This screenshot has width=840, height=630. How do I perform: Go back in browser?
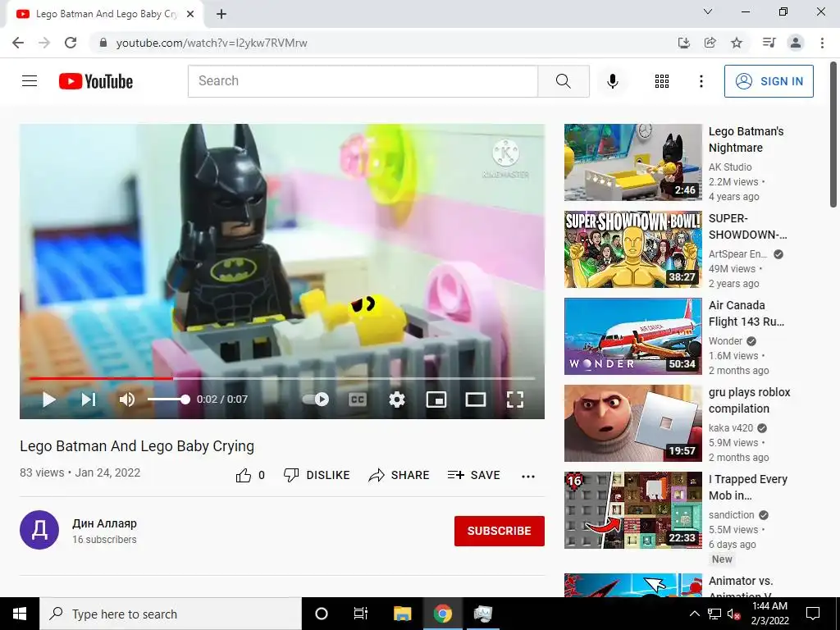pos(18,43)
